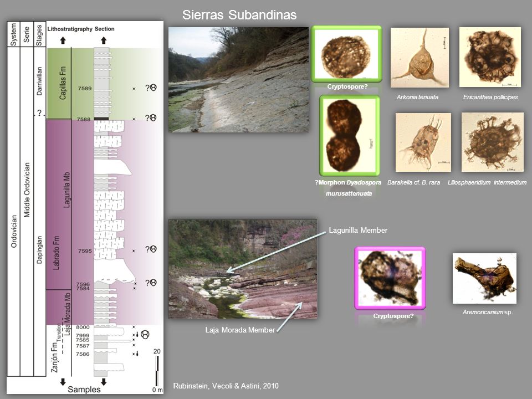Select the green-framed Cryptospore micrograph
Image resolution: width=532 pixels, height=399 pixels.
(346, 54)
